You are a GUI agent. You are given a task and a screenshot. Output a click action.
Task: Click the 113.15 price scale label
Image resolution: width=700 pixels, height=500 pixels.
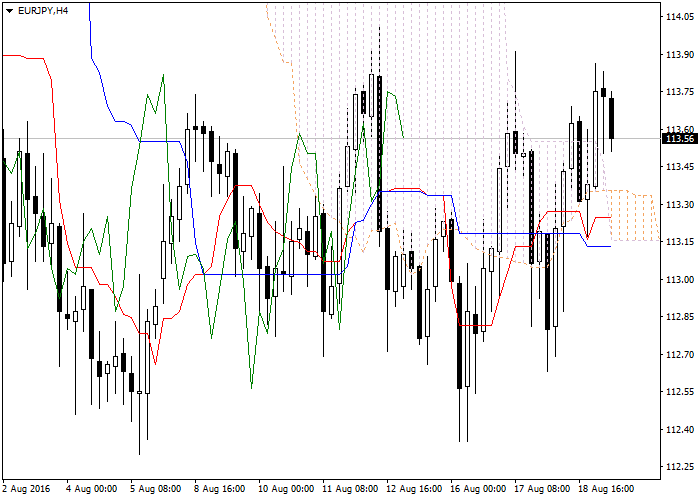pos(680,242)
